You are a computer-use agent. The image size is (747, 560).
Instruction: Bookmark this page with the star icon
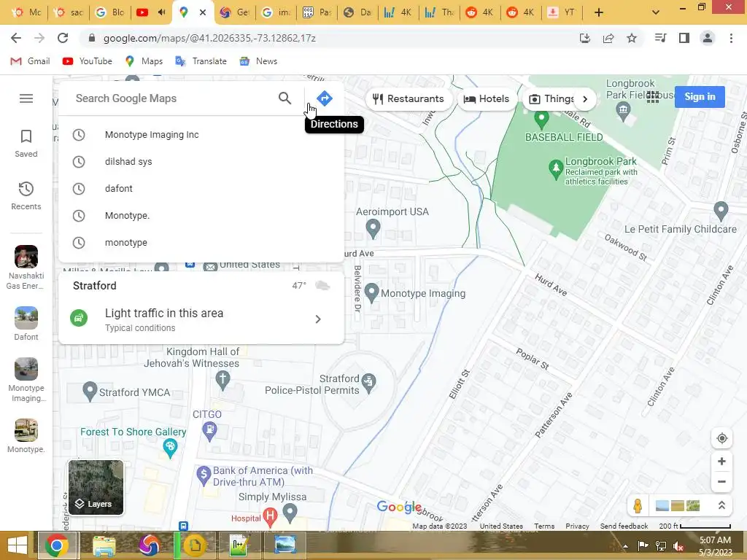click(x=632, y=38)
